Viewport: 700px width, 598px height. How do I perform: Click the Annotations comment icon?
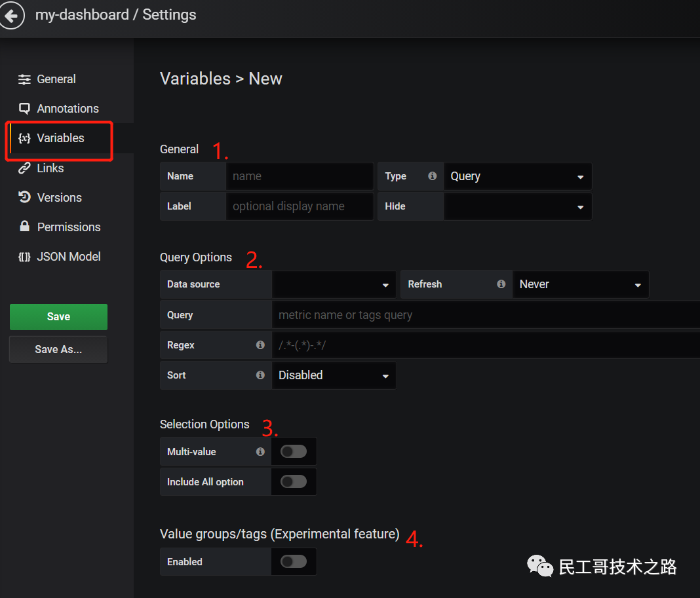tap(24, 109)
